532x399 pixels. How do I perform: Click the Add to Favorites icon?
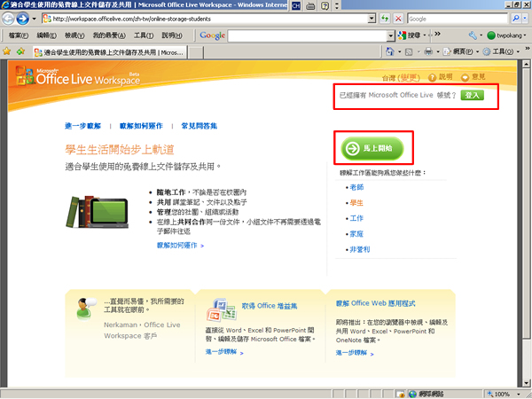click(x=20, y=51)
